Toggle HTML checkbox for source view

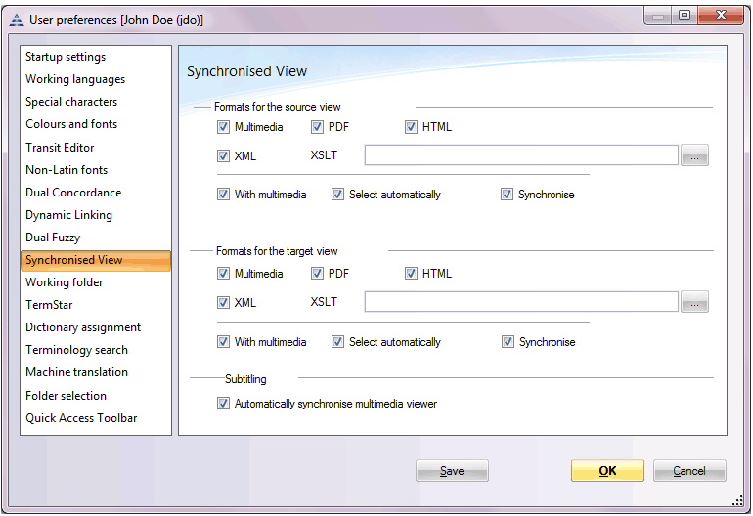click(x=411, y=127)
